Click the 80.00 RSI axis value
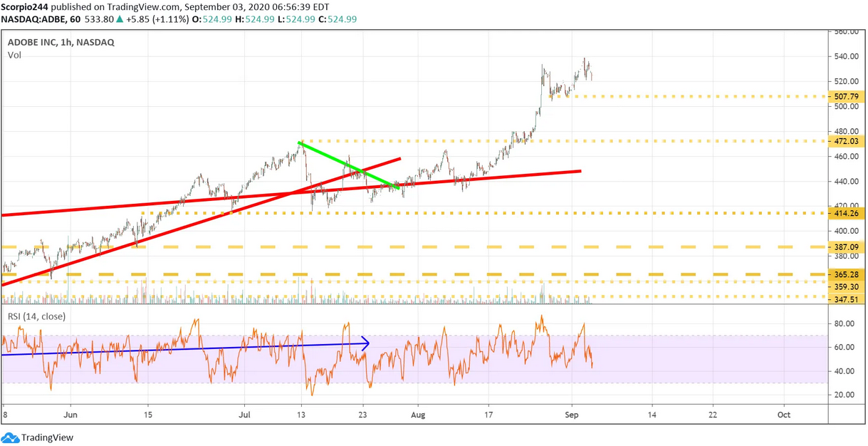This screenshot has height=446, width=868. (845, 323)
